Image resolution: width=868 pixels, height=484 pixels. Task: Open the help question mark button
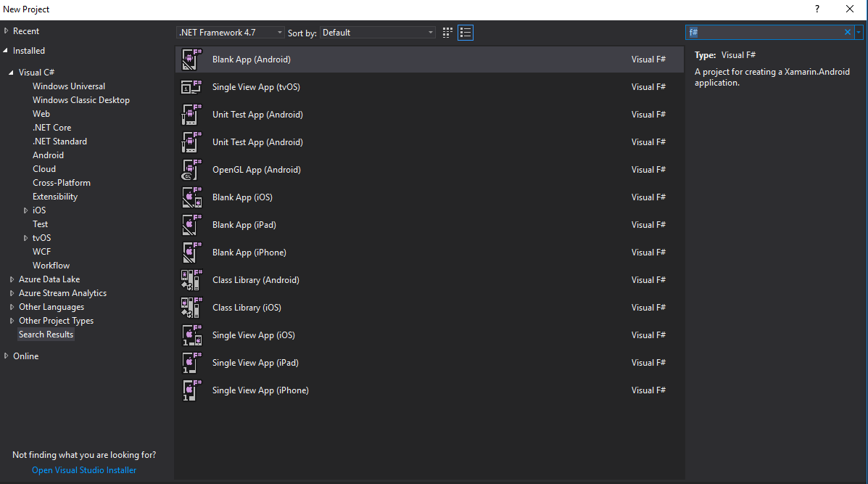pos(817,9)
